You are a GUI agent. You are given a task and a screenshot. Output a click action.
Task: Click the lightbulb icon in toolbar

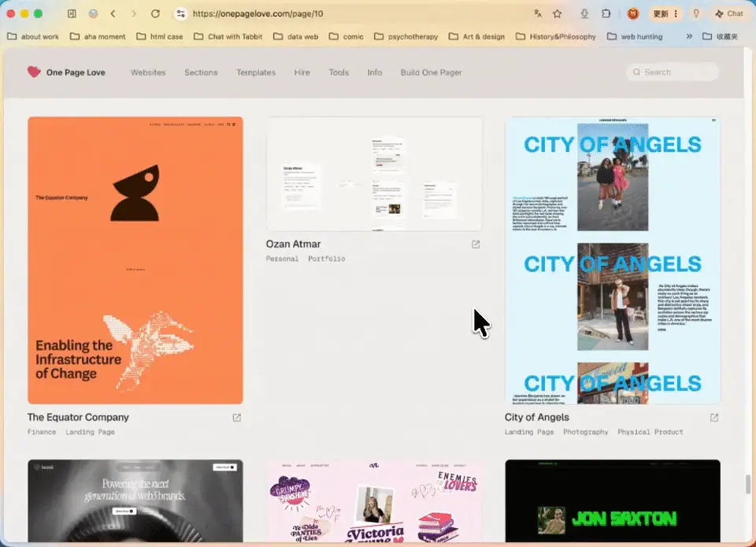coord(695,13)
